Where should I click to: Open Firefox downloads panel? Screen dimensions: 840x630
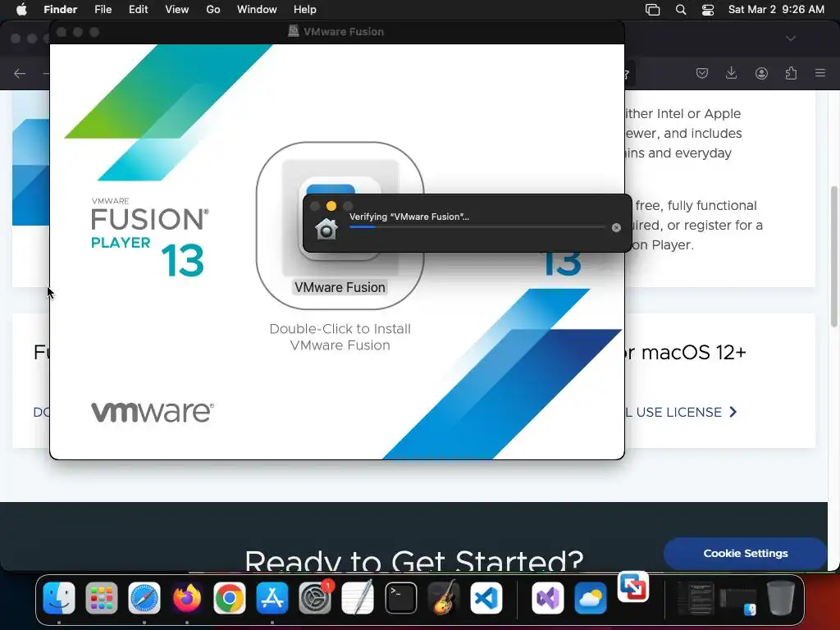731,73
